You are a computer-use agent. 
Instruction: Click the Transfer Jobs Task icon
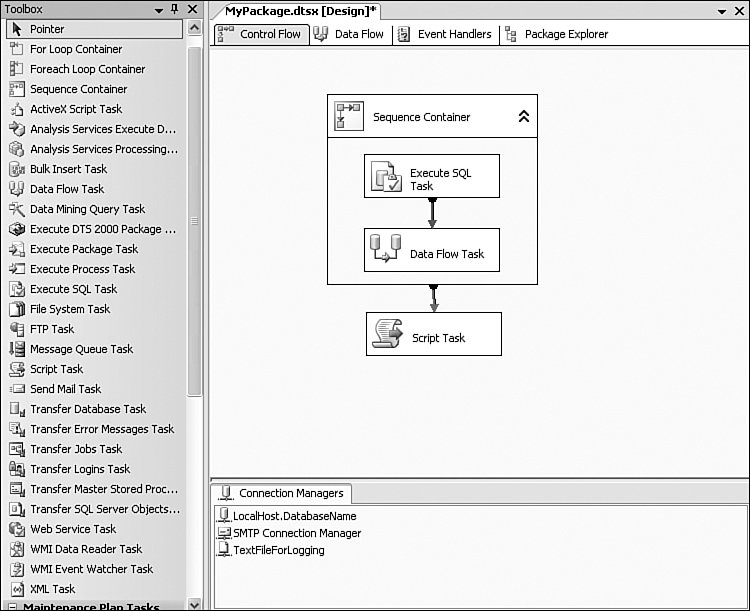(x=16, y=449)
